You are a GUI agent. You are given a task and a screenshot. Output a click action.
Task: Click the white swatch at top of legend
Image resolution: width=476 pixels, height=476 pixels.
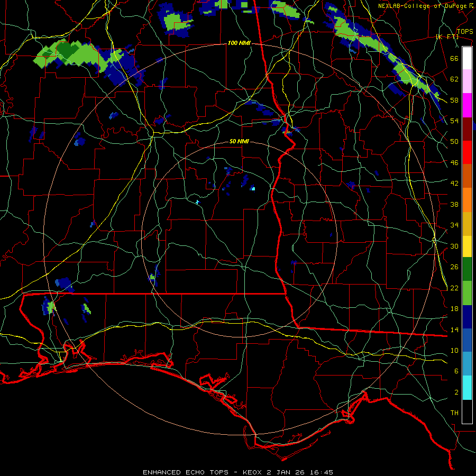pyautogui.click(x=467, y=58)
